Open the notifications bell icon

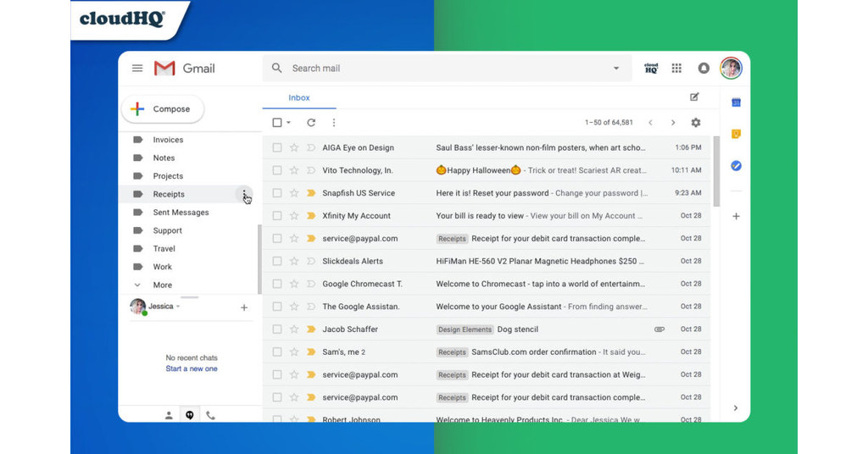(x=704, y=68)
